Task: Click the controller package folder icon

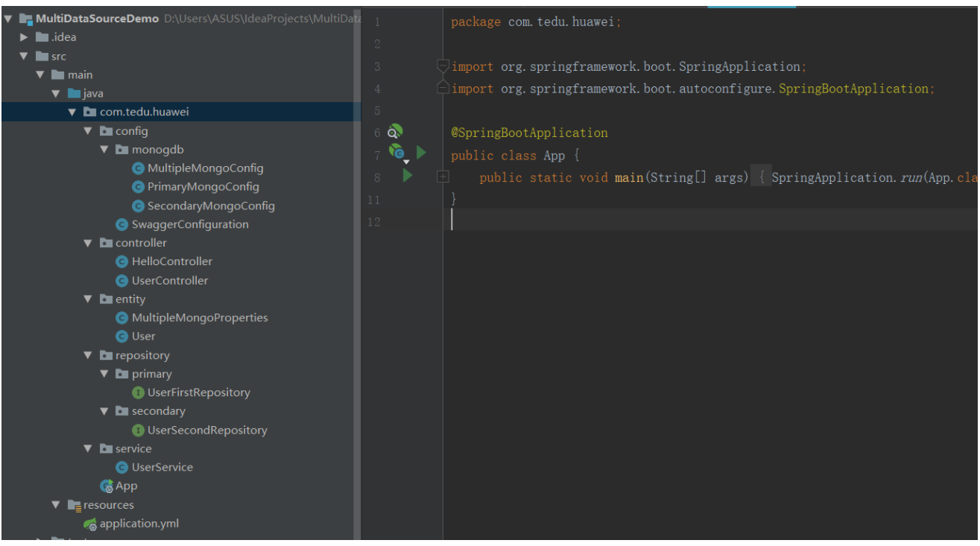Action: [107, 243]
